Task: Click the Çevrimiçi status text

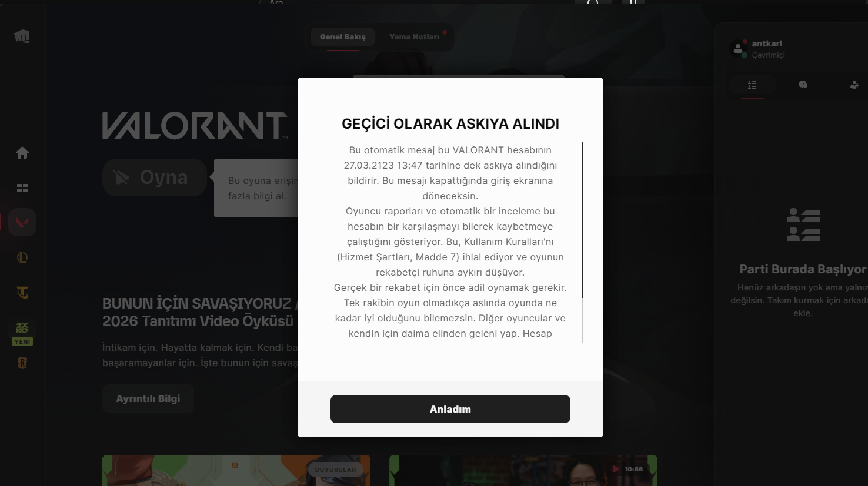Action: pos(769,55)
